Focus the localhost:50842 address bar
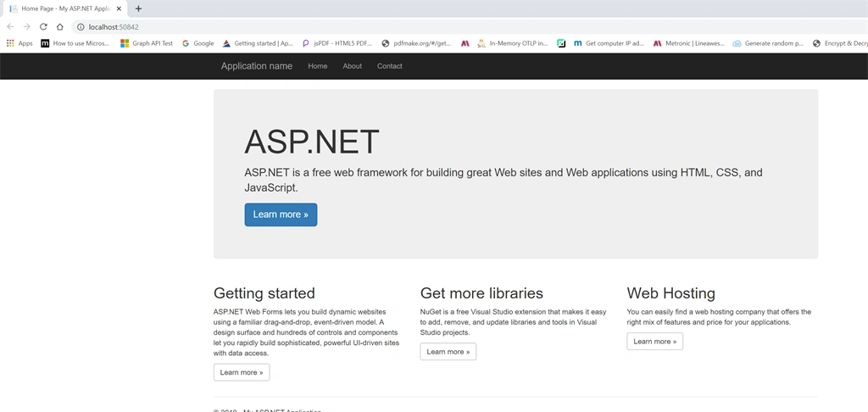The width and height of the screenshot is (868, 412). pyautogui.click(x=470, y=26)
